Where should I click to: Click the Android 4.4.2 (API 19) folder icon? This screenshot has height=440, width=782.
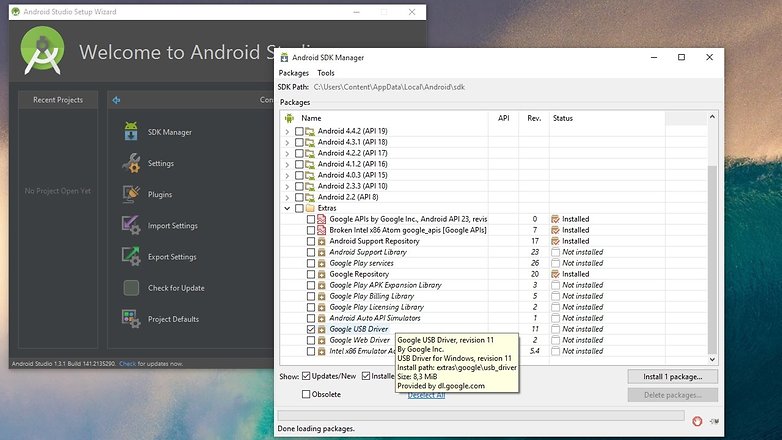tap(310, 131)
